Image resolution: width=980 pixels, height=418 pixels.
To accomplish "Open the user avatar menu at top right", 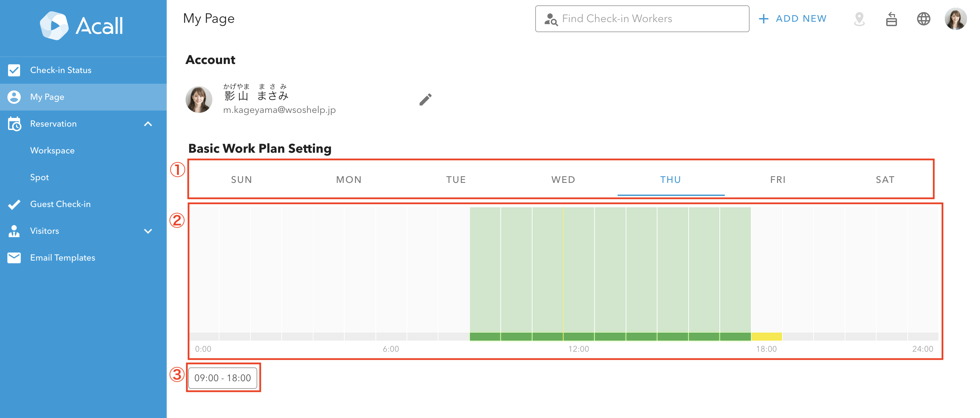I will click(955, 19).
